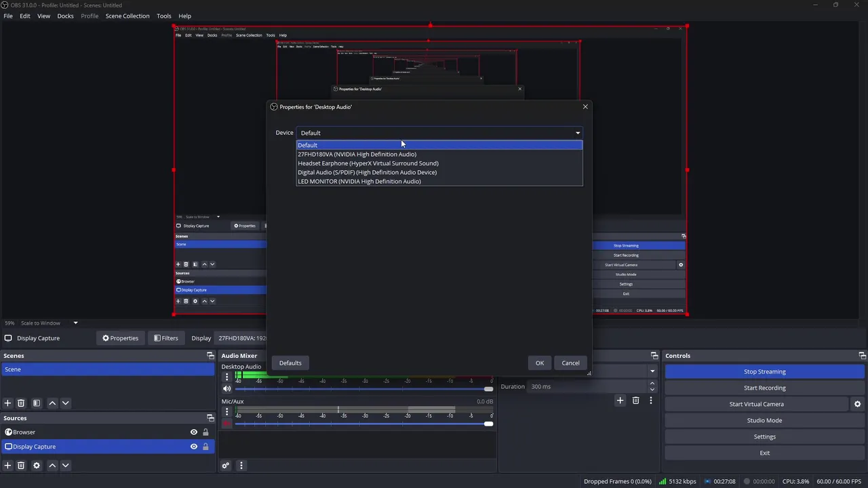The height and width of the screenshot is (488, 868).
Task: Move scene up with arrow icon
Action: coord(52,403)
